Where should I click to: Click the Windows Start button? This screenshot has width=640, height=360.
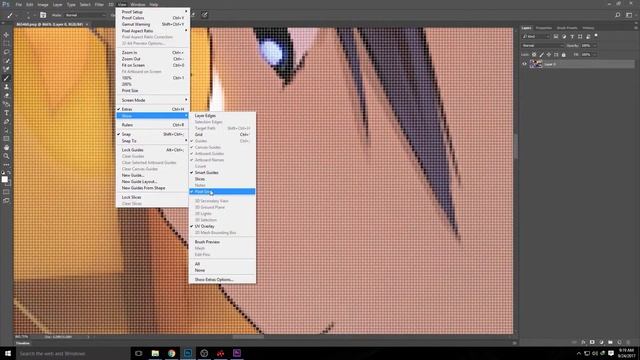(8, 353)
